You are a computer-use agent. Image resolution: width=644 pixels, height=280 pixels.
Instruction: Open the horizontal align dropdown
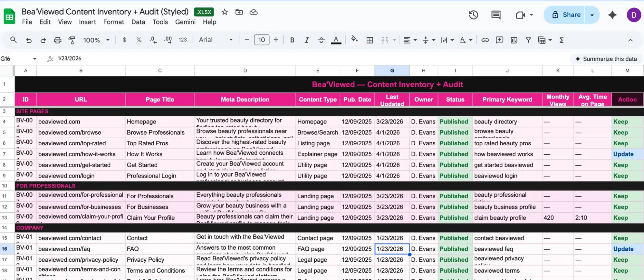[410, 40]
